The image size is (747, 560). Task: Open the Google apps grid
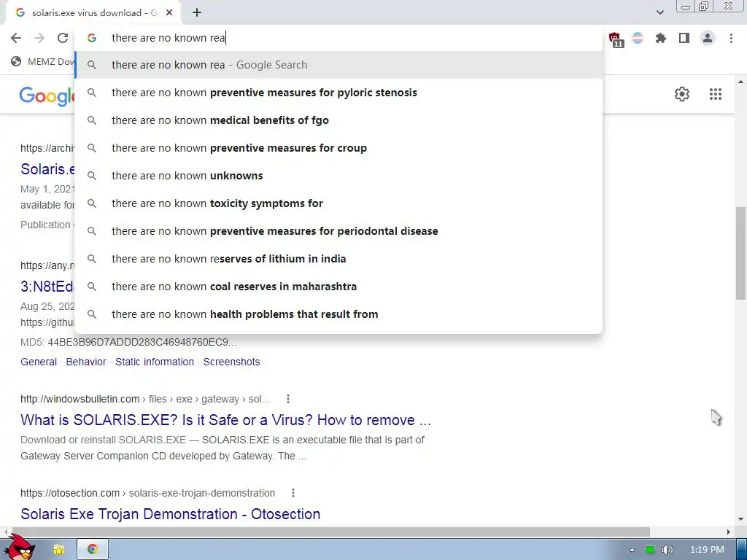click(x=715, y=94)
